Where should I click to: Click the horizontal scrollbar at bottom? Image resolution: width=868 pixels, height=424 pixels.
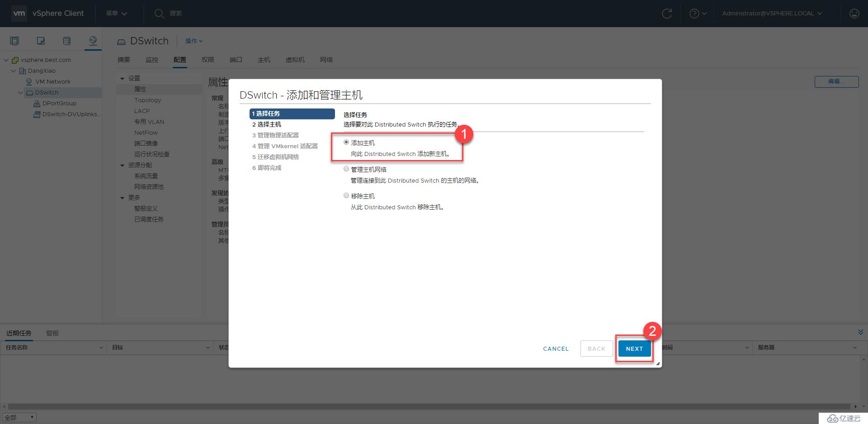(x=429, y=406)
